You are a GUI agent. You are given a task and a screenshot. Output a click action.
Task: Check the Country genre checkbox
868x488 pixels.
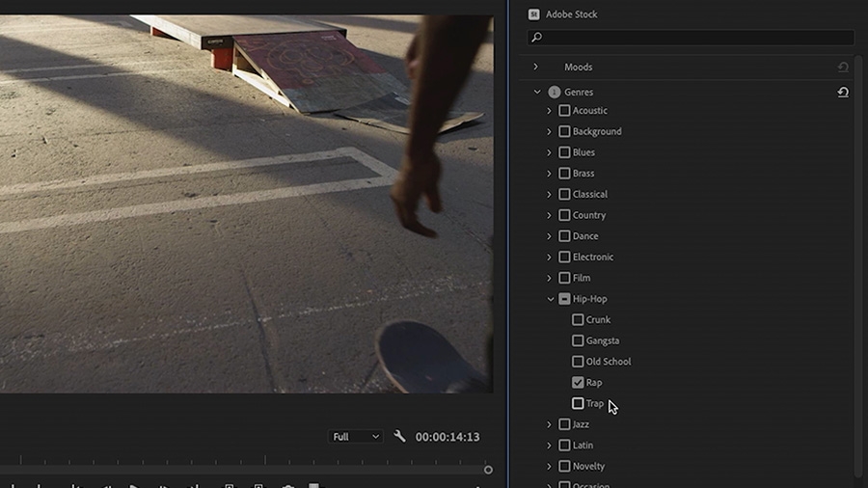[x=564, y=215]
